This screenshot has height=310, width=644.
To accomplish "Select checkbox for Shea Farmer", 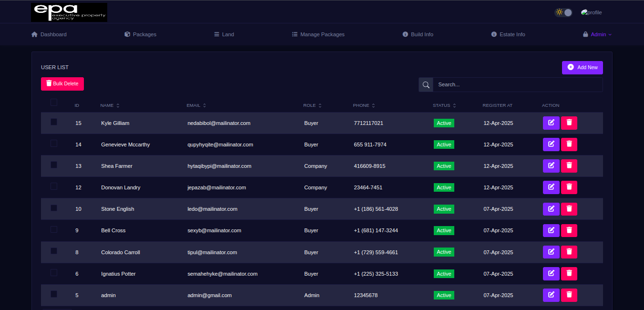I will click(54, 165).
